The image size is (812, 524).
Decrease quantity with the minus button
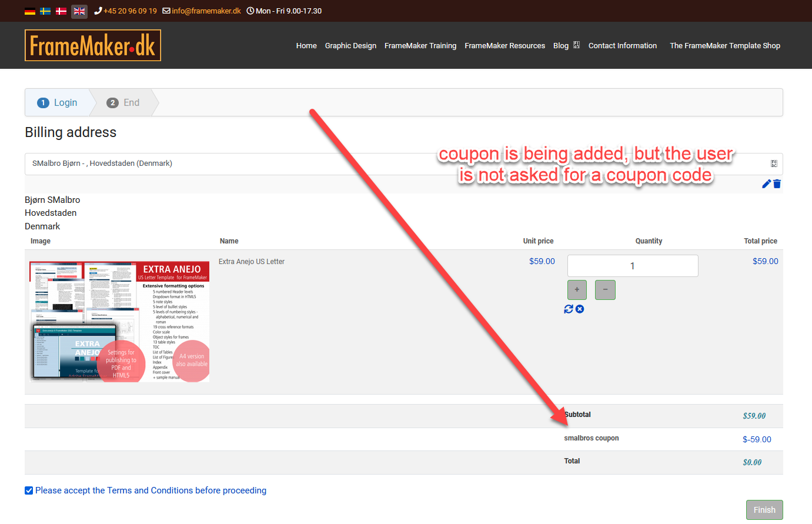click(x=605, y=290)
